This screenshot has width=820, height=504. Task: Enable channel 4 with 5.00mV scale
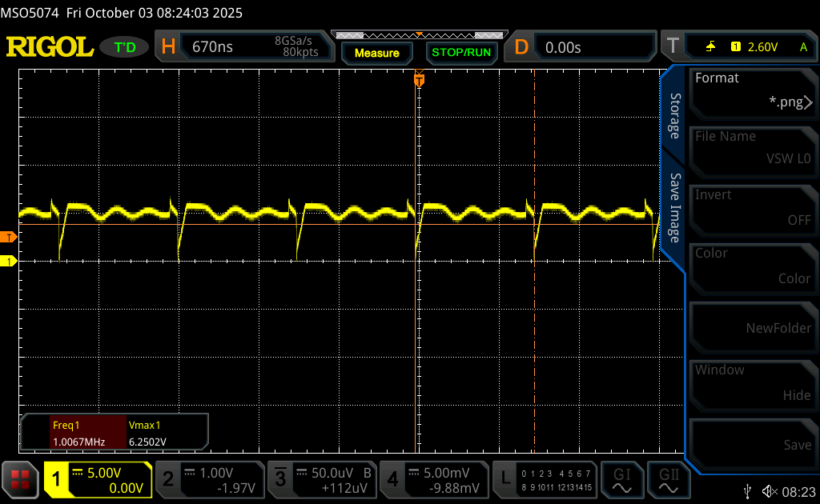pos(433,479)
